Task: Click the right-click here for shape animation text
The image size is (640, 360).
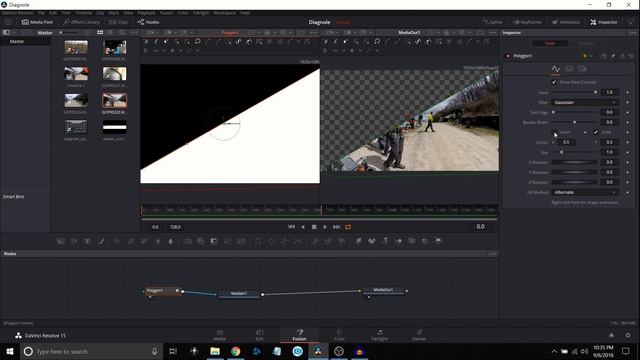Action: (584, 202)
